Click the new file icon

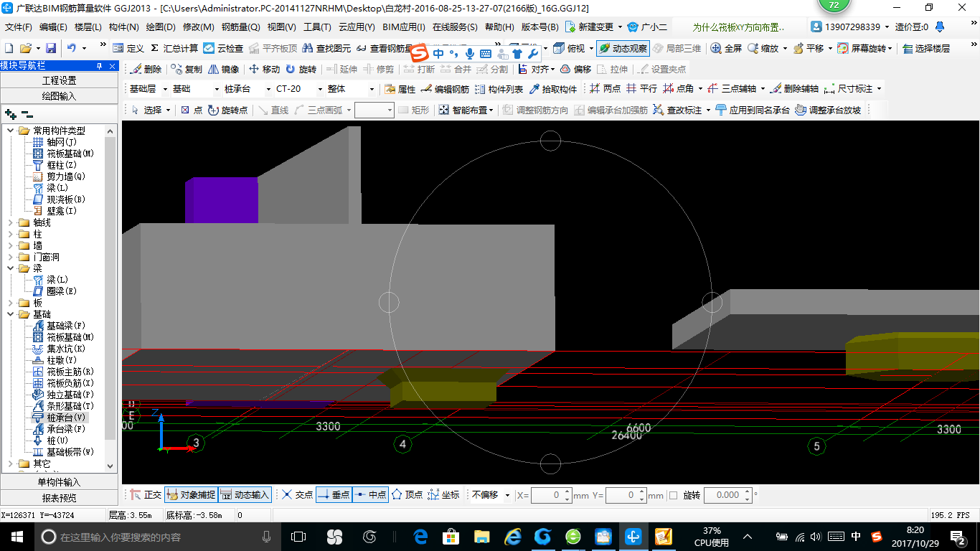(9, 48)
